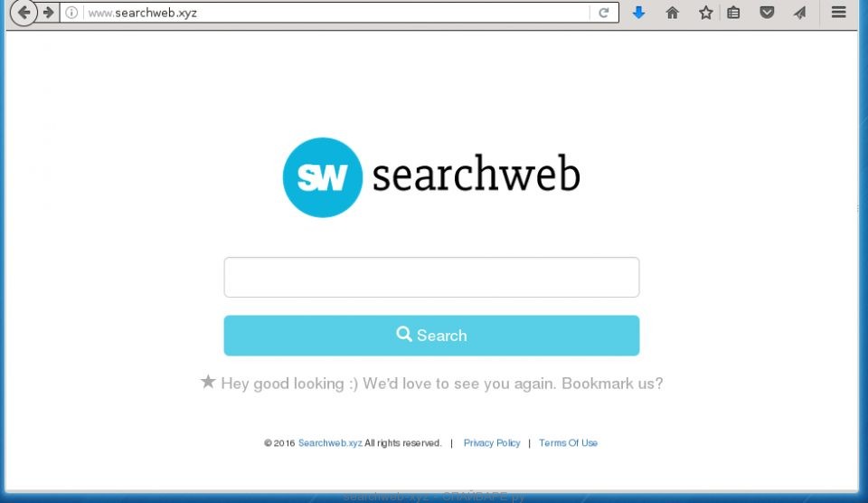Open the downloads arrow icon
868x503 pixels.
638,12
